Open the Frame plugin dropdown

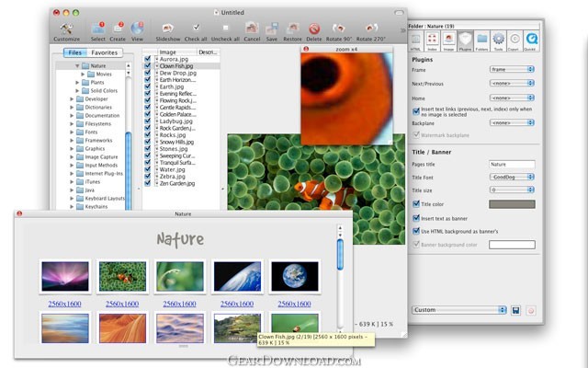(512, 69)
